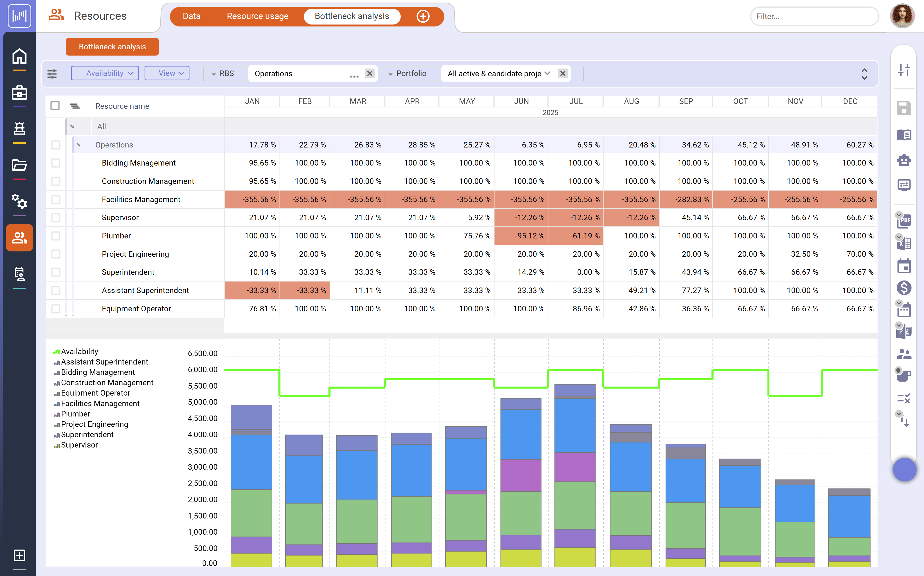Switch to the Resource usage tab
This screenshot has width=924, height=576.
point(257,16)
